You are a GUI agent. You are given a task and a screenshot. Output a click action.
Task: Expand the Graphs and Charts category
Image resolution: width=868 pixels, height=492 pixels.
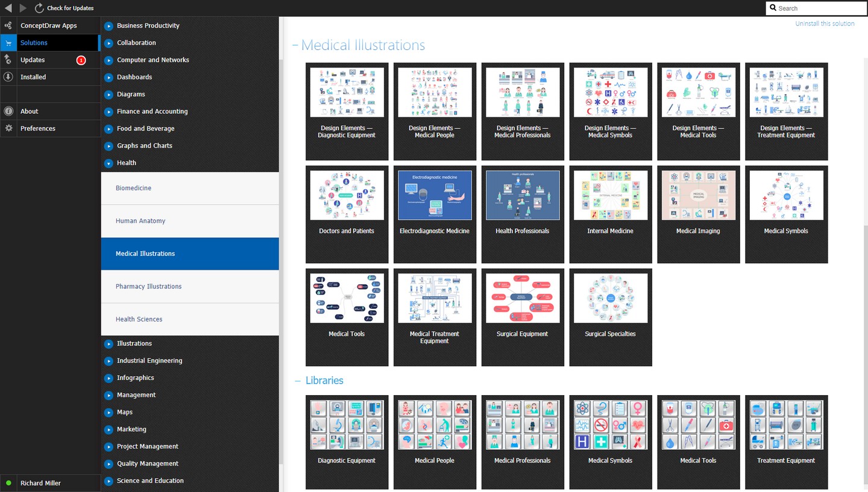[108, 146]
